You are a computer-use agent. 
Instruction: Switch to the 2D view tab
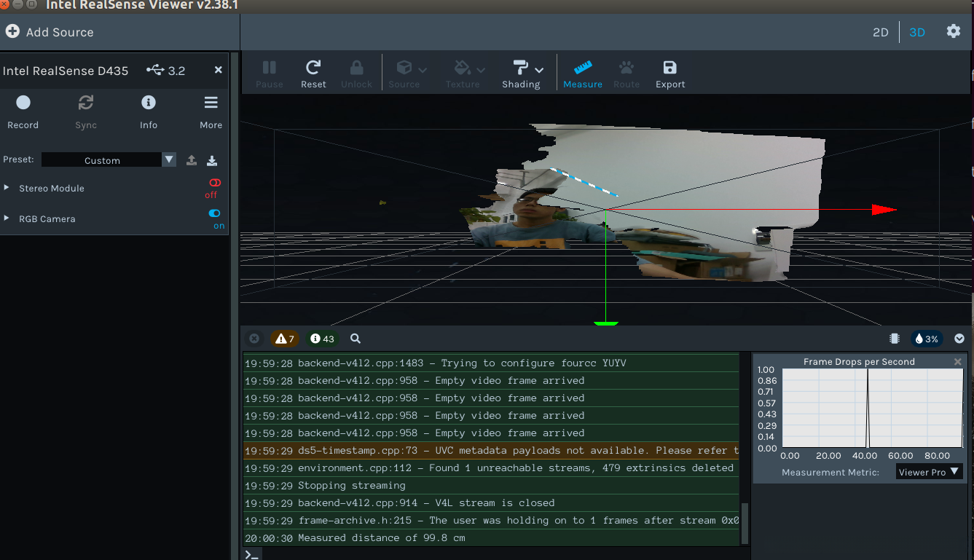880,32
